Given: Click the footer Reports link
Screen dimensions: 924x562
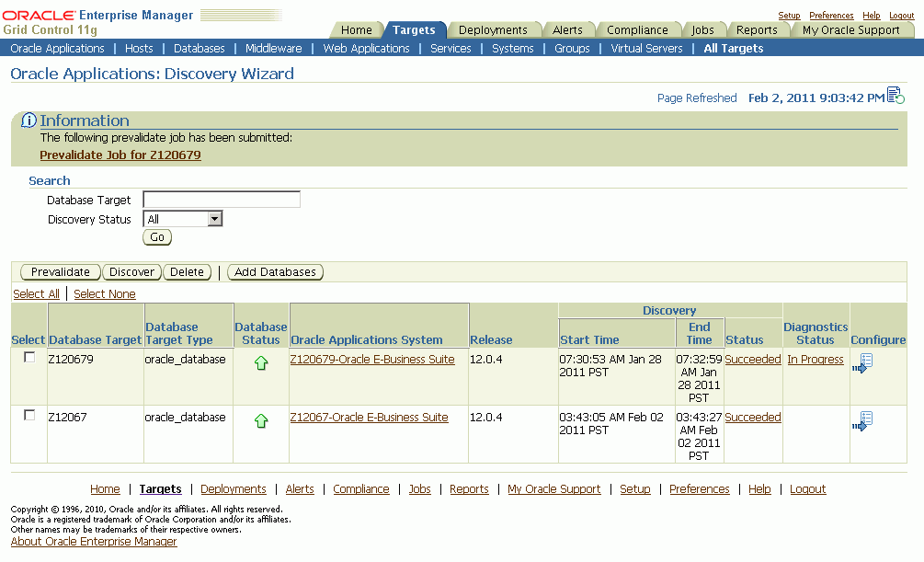Looking at the screenshot, I should 469,488.
